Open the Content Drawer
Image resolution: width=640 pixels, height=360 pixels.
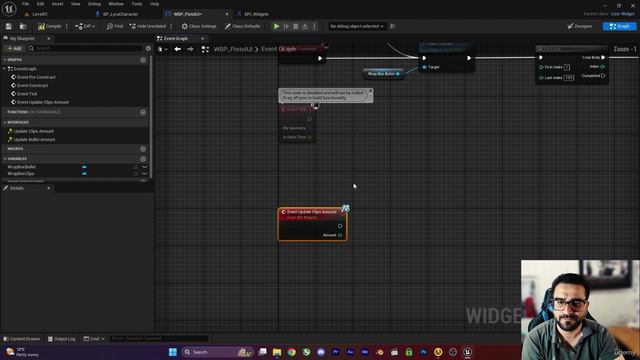[x=22, y=339]
